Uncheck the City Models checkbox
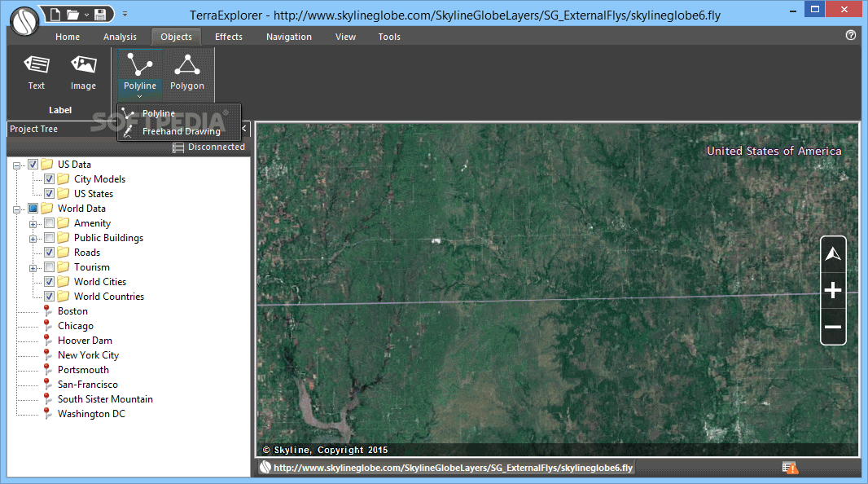The height and width of the screenshot is (484, 868). coord(50,179)
